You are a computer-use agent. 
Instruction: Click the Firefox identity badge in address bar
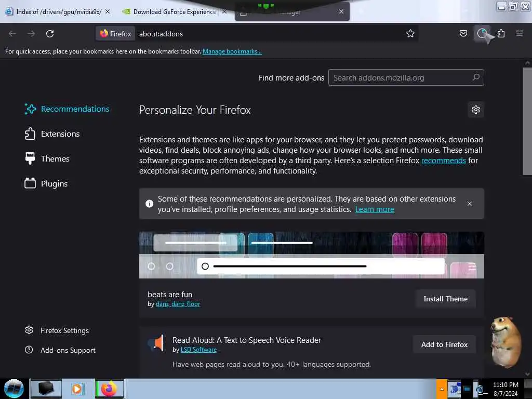pyautogui.click(x=115, y=34)
